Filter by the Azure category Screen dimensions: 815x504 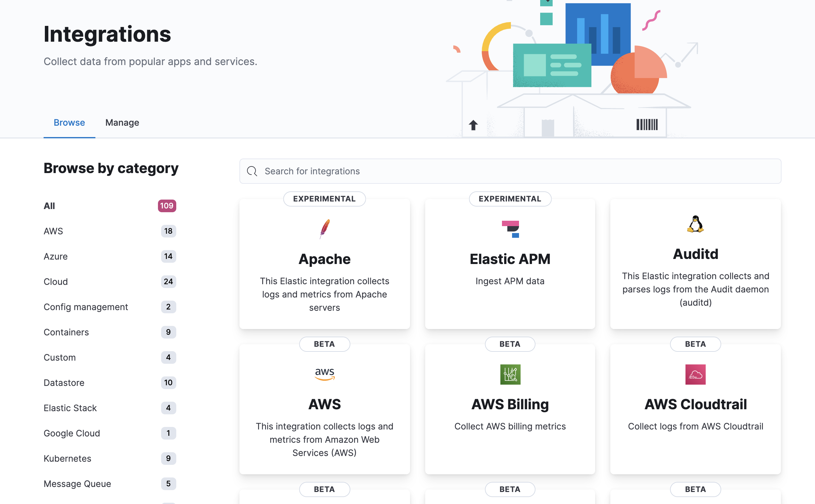point(56,256)
